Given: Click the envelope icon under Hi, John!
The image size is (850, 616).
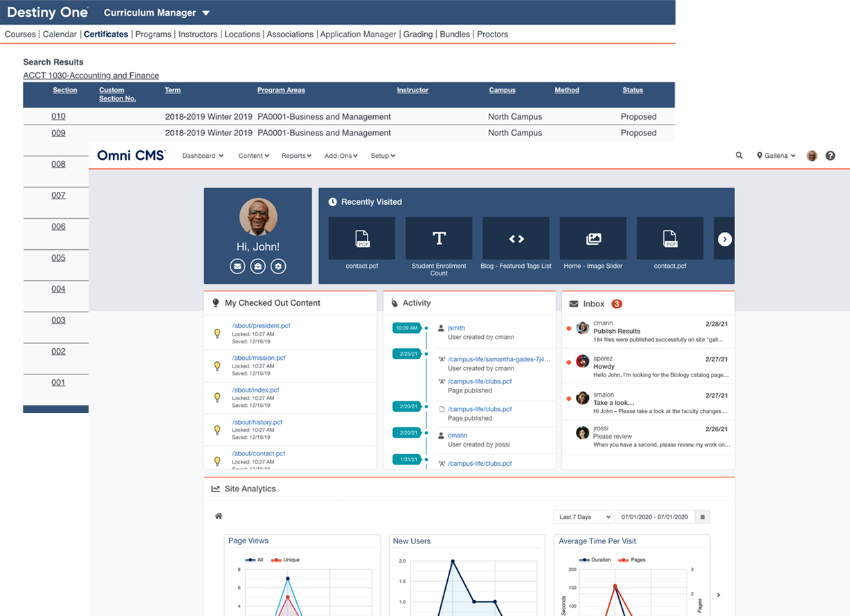Looking at the screenshot, I should pyautogui.click(x=237, y=266).
